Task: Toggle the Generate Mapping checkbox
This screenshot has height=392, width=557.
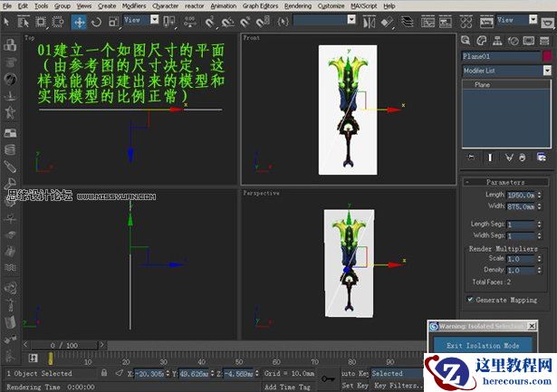Action: 470,300
